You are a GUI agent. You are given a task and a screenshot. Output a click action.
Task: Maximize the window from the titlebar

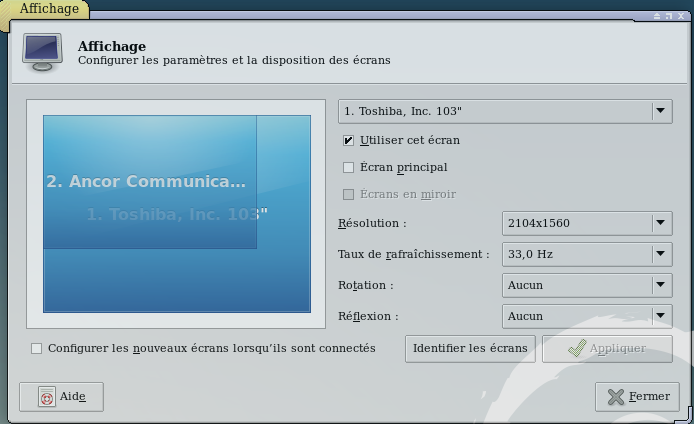669,16
